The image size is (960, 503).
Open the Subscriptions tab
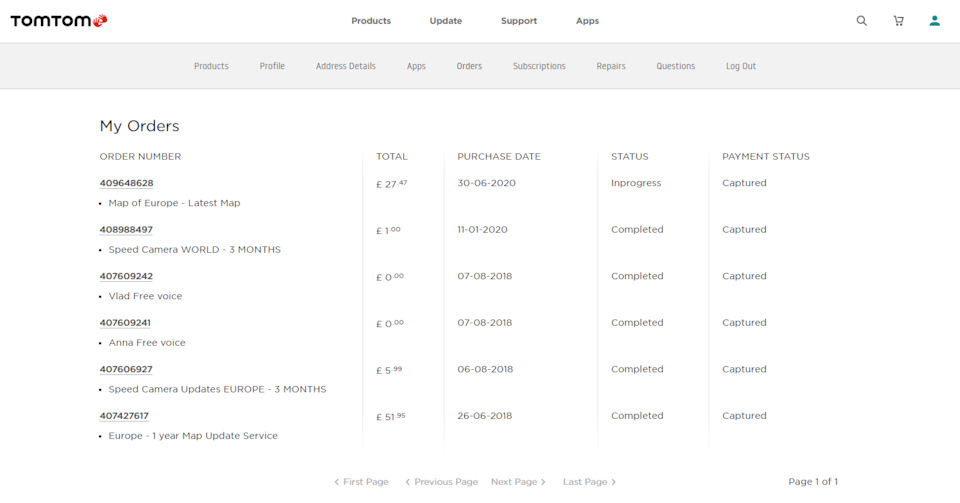(539, 66)
